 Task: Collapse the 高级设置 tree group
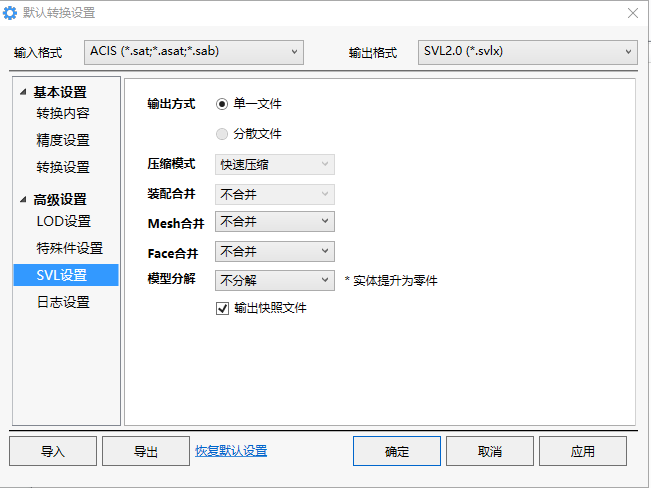point(23,200)
